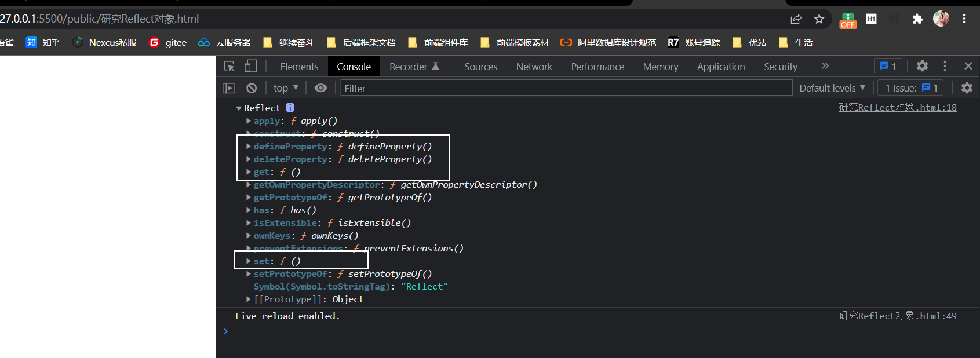Create a live expression with the eye icon
980x358 pixels.
pyautogui.click(x=320, y=88)
